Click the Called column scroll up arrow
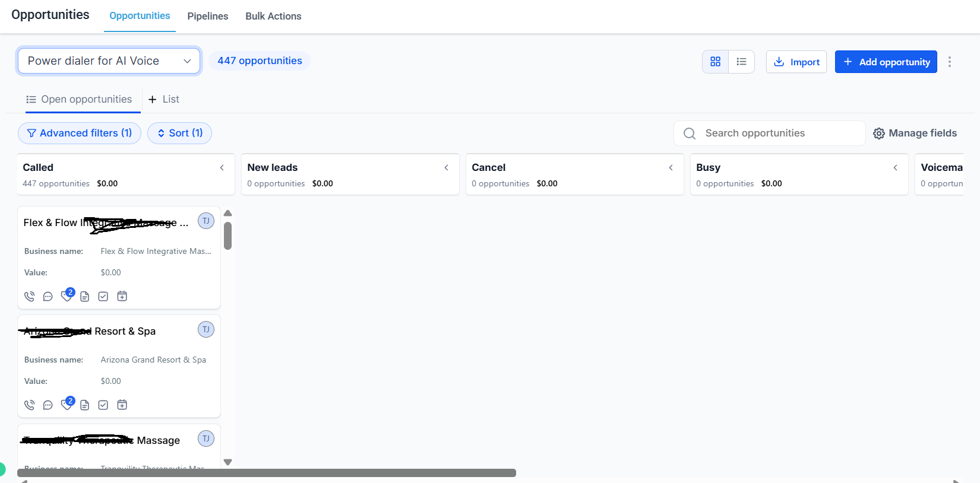Screen dimensions: 980x483 coord(227,213)
